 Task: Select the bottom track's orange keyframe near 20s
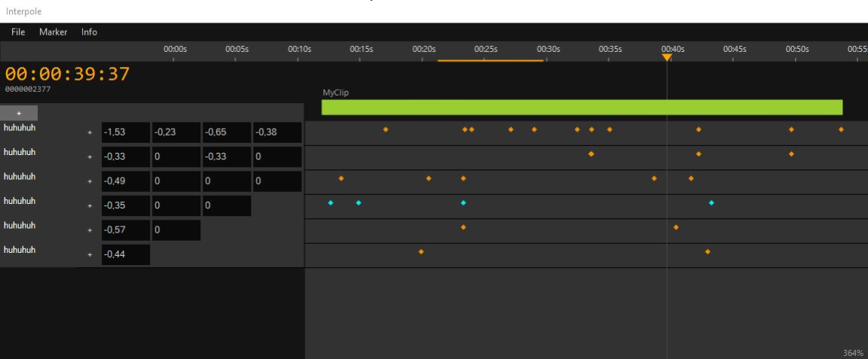tap(421, 251)
